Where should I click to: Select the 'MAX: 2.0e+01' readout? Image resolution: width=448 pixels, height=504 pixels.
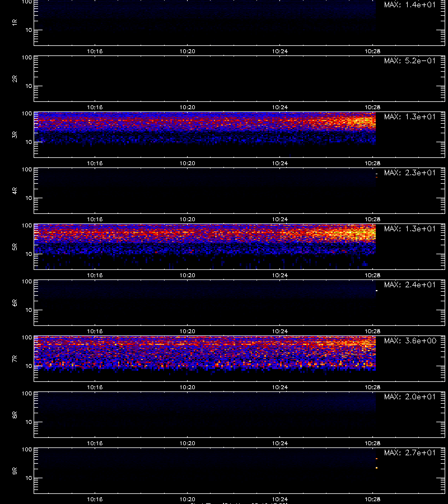point(410,396)
